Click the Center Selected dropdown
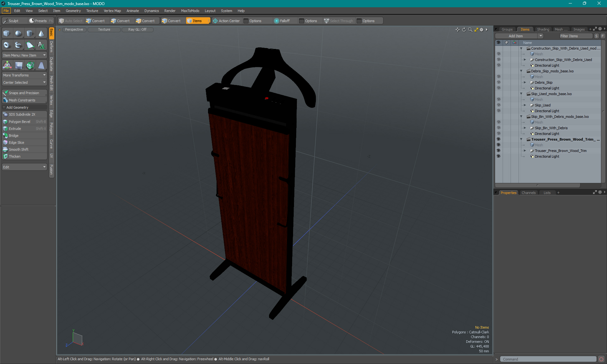Image resolution: width=607 pixels, height=364 pixels. [x=24, y=82]
